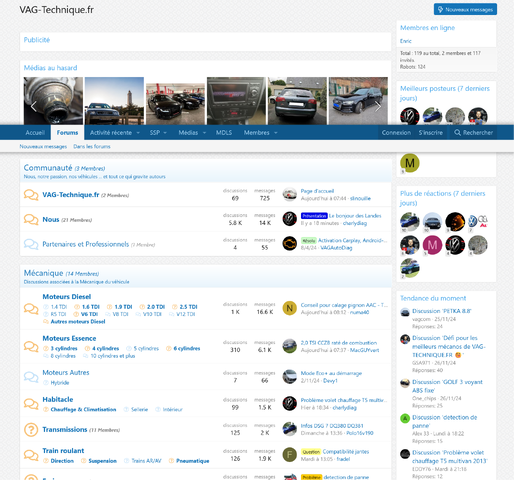Click the charlydiag avatar on Nous row
Viewport: 514px width, 480px height.
(290, 219)
